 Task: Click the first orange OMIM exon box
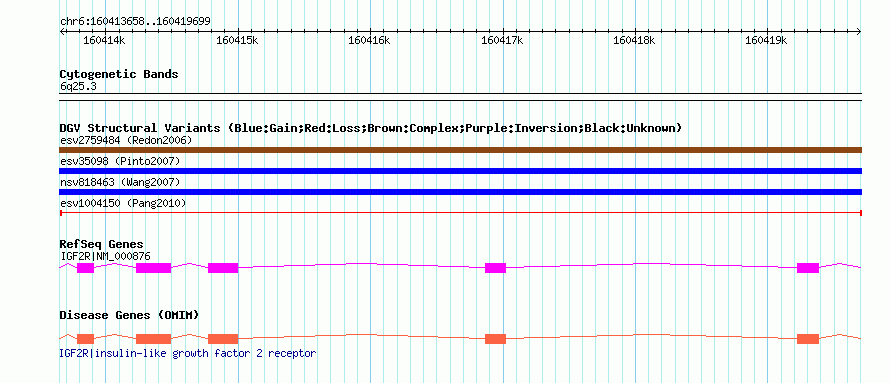click(x=86, y=339)
